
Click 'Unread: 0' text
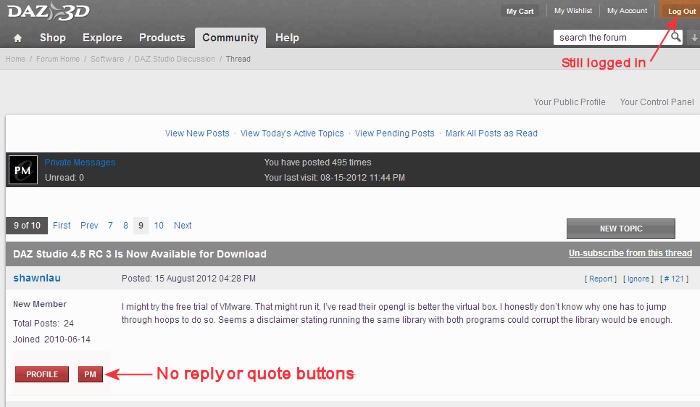64,178
